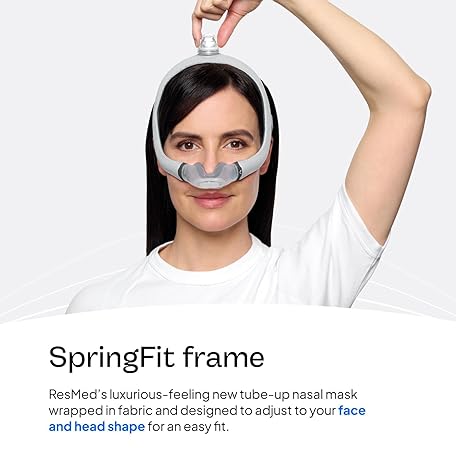The width and height of the screenshot is (456, 456).
Task: Click the SpringFit frame heading
Action: (157, 358)
